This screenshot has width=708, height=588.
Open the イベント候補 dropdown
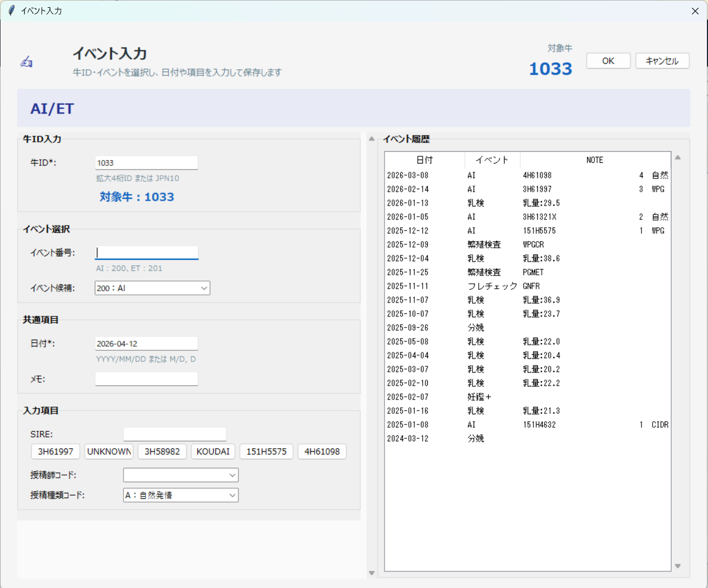click(x=152, y=288)
